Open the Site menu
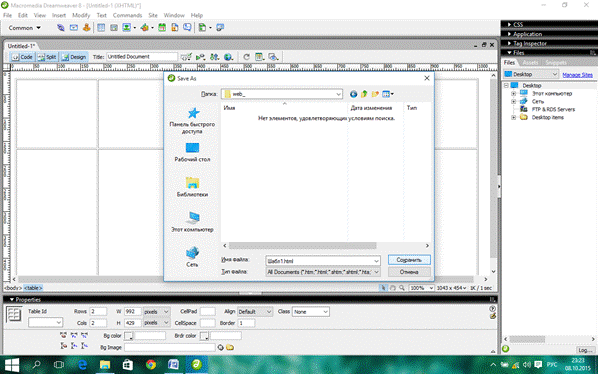This screenshot has height=374, width=598. (153, 15)
